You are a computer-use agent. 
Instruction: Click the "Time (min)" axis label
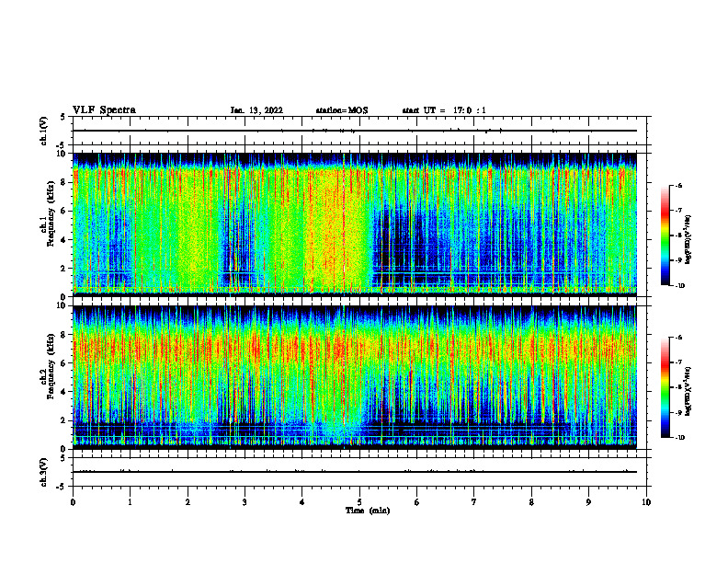[368, 511]
